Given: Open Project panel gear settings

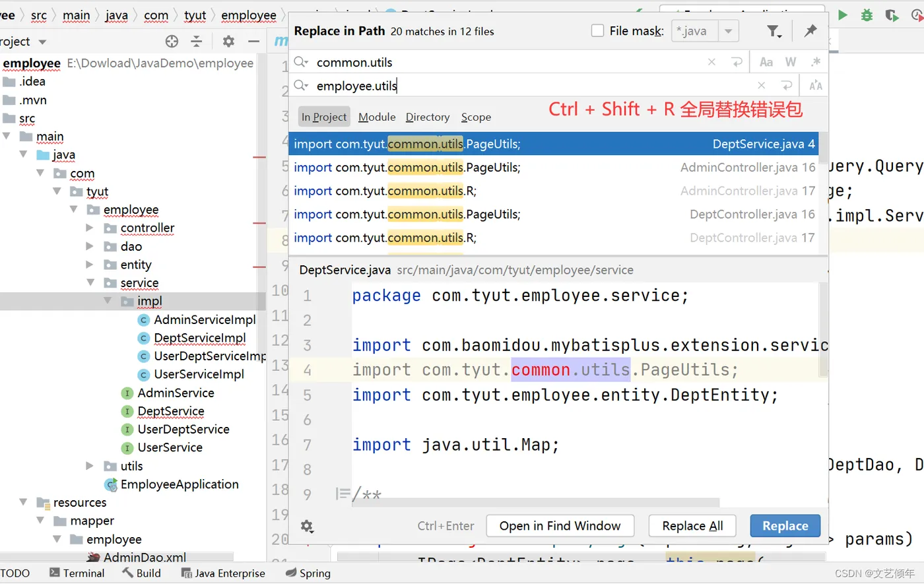Looking at the screenshot, I should [228, 42].
